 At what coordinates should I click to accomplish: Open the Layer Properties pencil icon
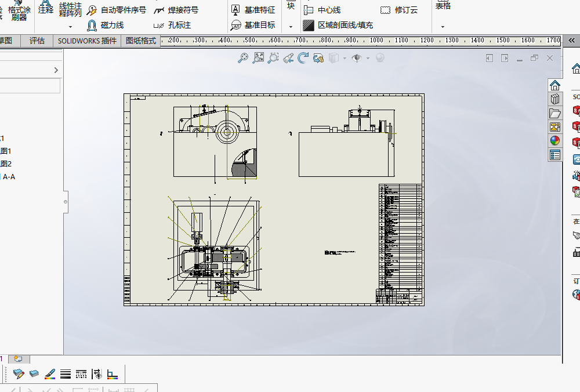[x=19, y=374]
